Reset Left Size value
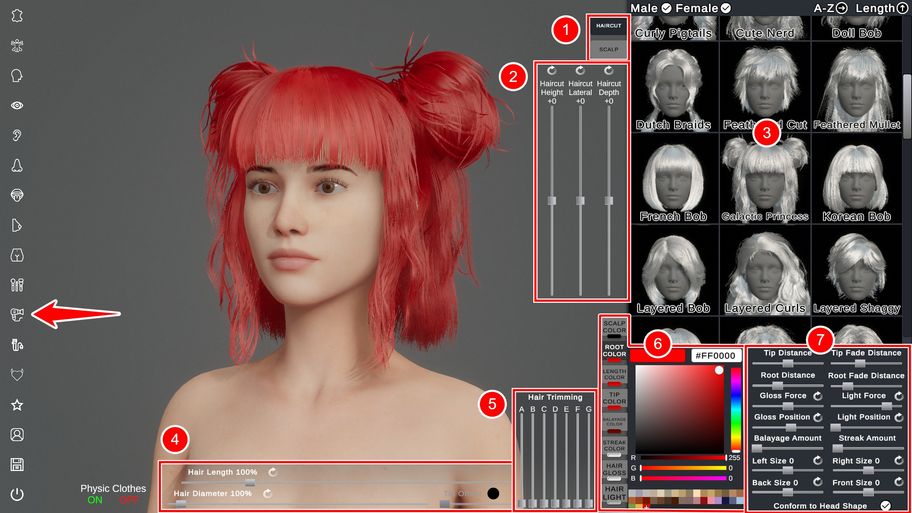Viewport: 912px width, 513px height. (817, 460)
